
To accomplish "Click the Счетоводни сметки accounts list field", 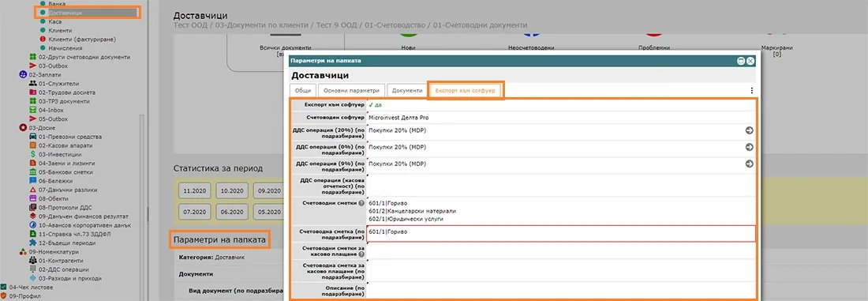I will pos(561,211).
